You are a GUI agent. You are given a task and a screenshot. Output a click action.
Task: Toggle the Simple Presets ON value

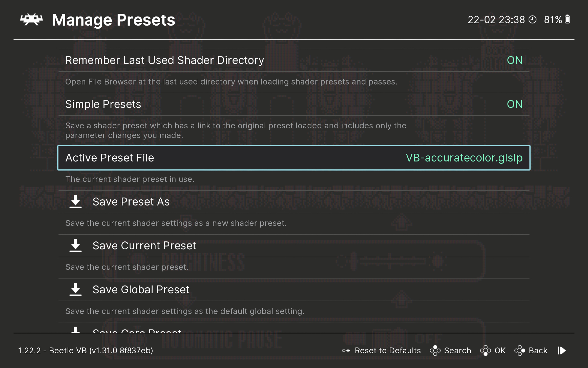click(x=514, y=104)
